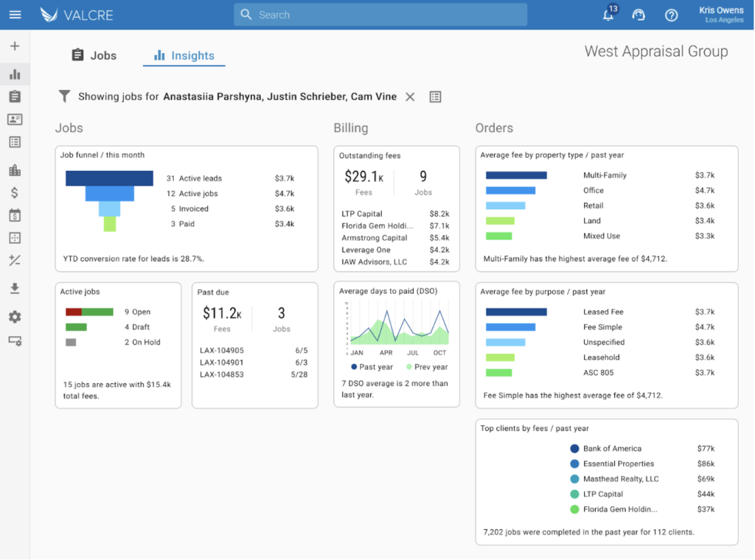Select ASC 805 purpose row
This screenshot has width=755, height=560.
click(600, 372)
